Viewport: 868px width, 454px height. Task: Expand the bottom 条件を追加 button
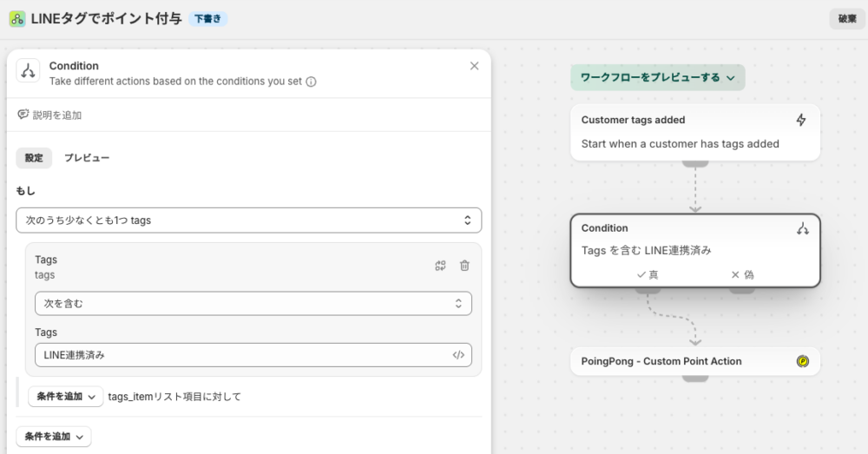pos(54,436)
